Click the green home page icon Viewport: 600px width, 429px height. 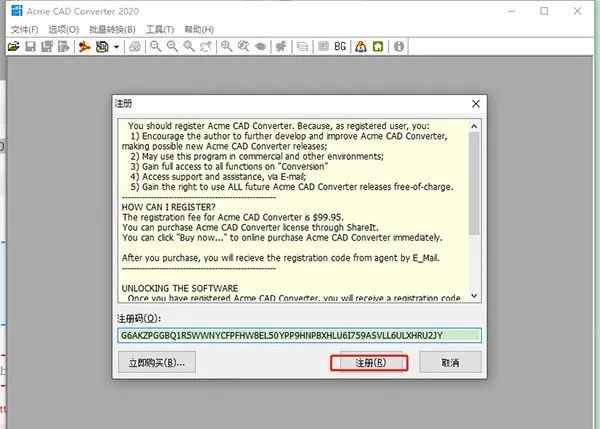pyautogui.click(x=378, y=47)
